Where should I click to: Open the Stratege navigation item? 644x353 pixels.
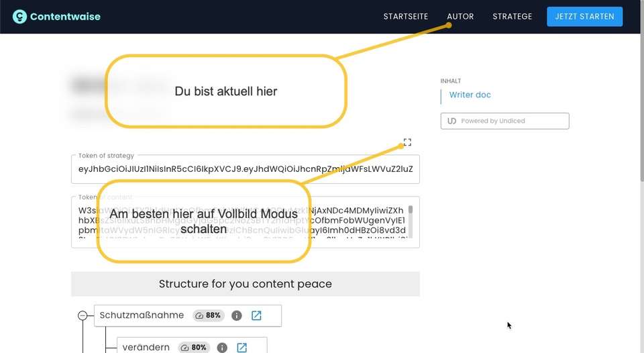(x=512, y=17)
